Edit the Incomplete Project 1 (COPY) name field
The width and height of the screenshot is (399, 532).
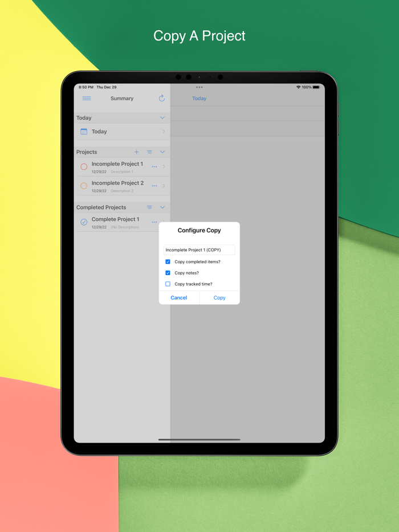click(199, 249)
